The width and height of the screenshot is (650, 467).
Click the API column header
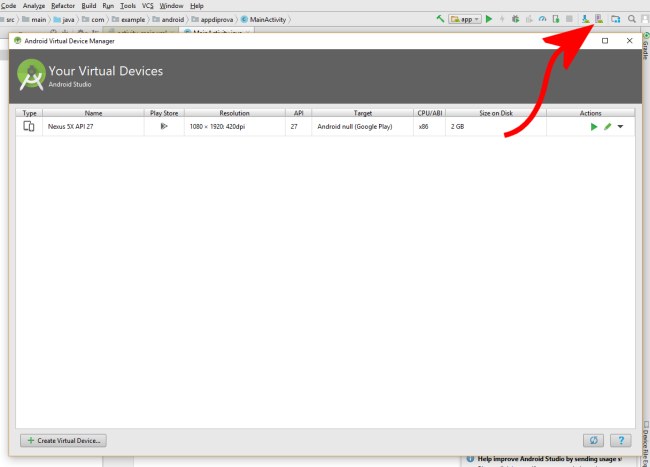[298, 113]
